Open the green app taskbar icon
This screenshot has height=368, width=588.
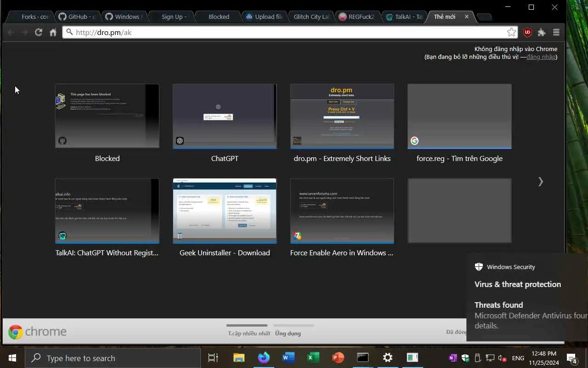[x=413, y=358]
